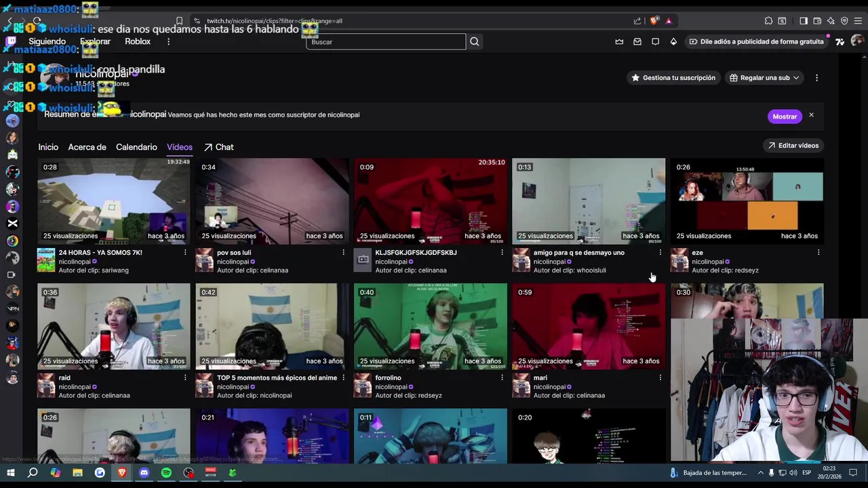Show hidden system tray icons chevron
The image size is (868, 488).
pyautogui.click(x=760, y=472)
